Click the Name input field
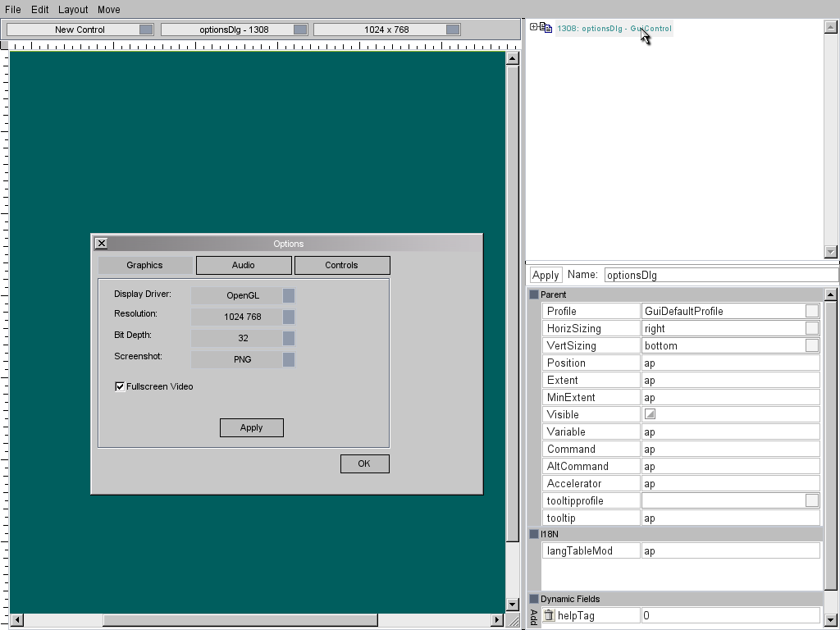Image resolution: width=840 pixels, height=630 pixels. [720, 276]
